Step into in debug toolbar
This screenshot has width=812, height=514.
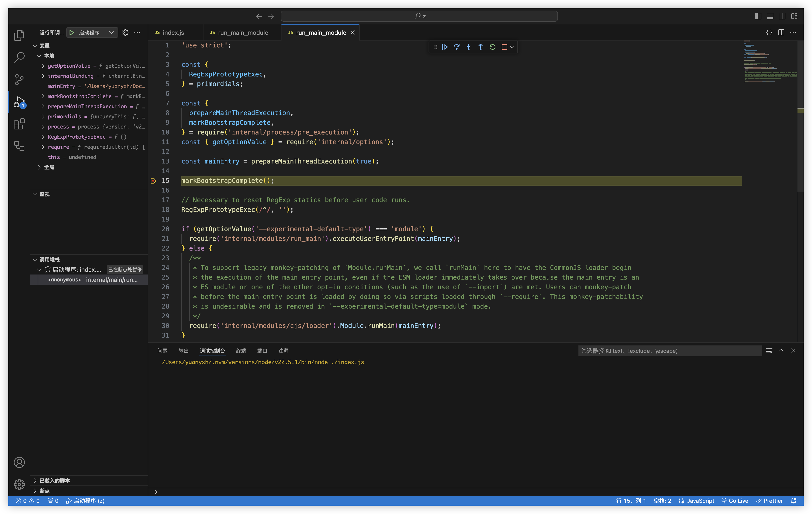(x=468, y=47)
